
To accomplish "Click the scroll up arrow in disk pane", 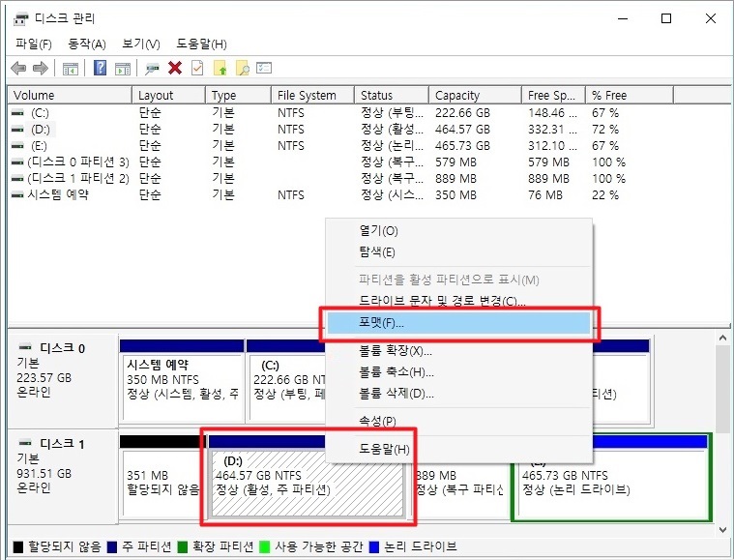I will 722,338.
